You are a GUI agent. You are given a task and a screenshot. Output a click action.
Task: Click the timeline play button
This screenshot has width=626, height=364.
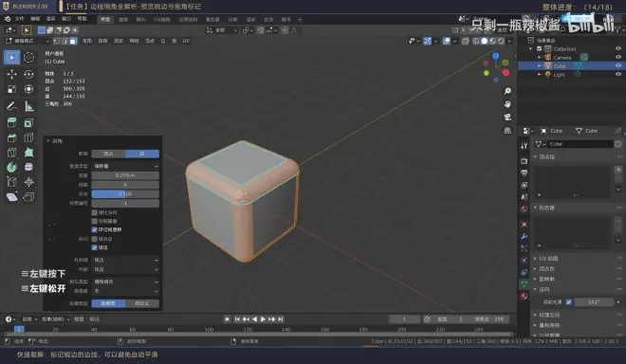coord(263,318)
